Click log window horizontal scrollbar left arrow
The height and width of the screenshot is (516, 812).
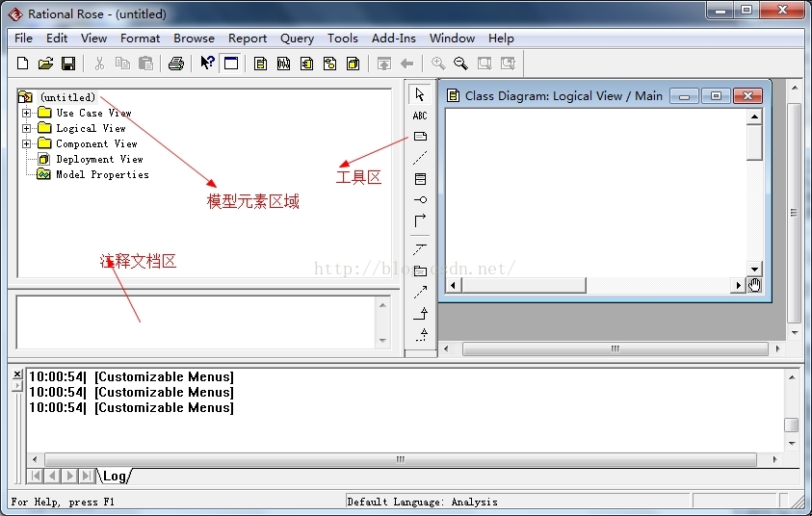(35, 459)
